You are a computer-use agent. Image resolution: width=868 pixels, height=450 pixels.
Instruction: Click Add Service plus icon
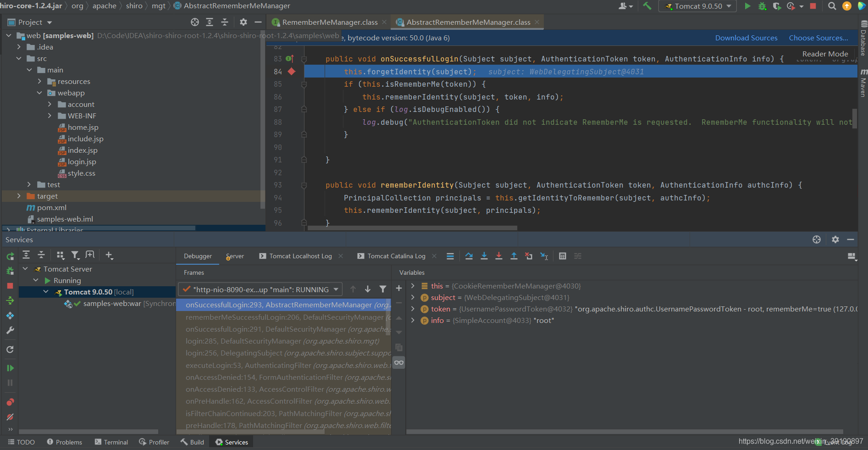(x=109, y=255)
